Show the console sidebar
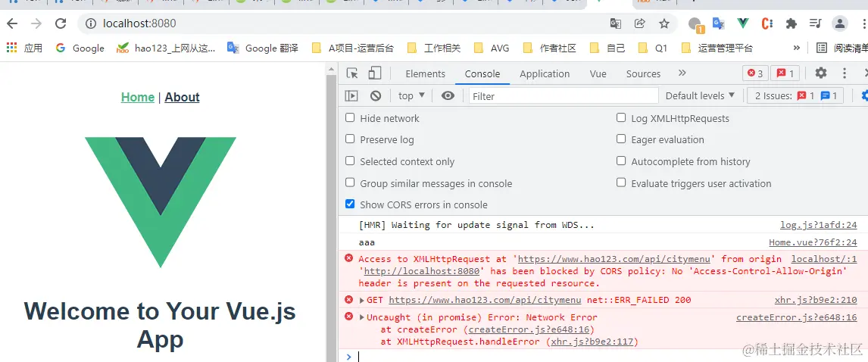This screenshot has width=868, height=362. pos(351,95)
